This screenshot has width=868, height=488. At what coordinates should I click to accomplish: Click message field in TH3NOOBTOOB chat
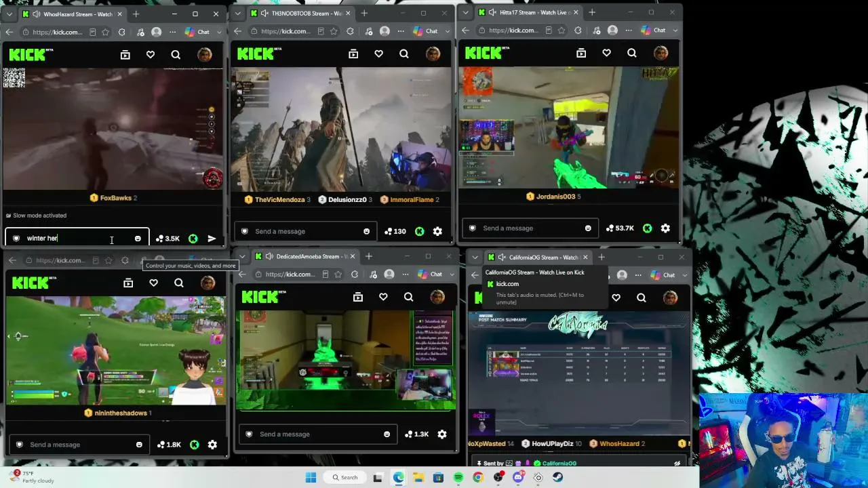(306, 231)
